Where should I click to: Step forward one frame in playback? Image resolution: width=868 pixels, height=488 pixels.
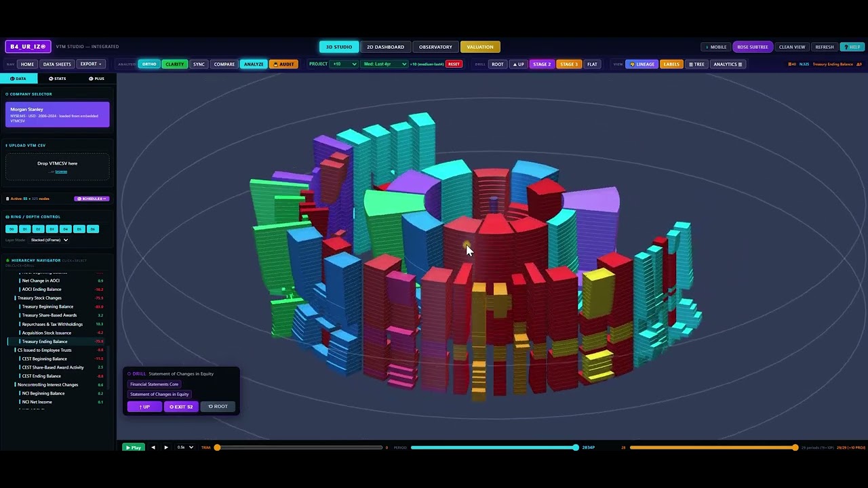coord(166,447)
